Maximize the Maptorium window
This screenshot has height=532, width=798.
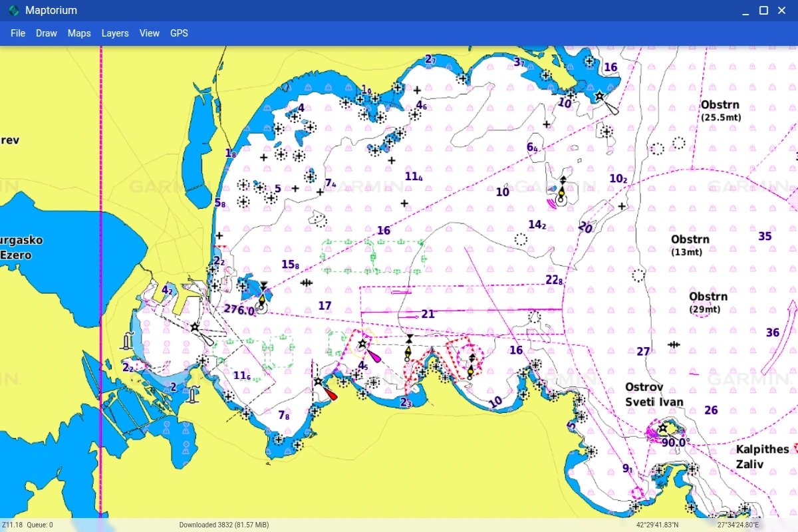764,11
